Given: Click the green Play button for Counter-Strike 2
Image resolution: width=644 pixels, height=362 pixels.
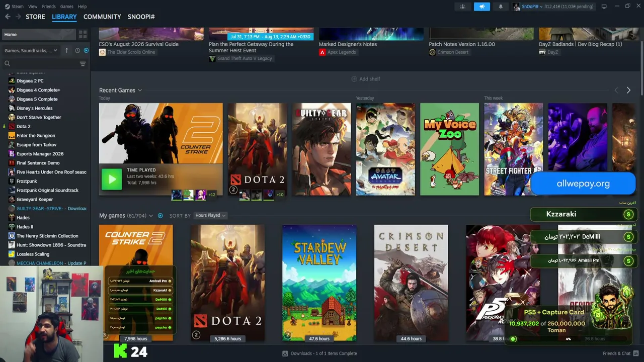Looking at the screenshot, I should coord(112,179).
